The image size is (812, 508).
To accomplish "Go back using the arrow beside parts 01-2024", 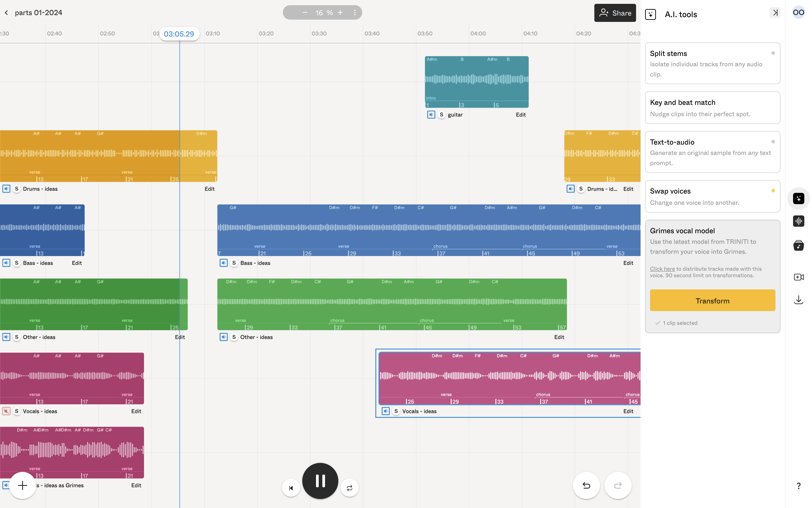I will click(6, 12).
